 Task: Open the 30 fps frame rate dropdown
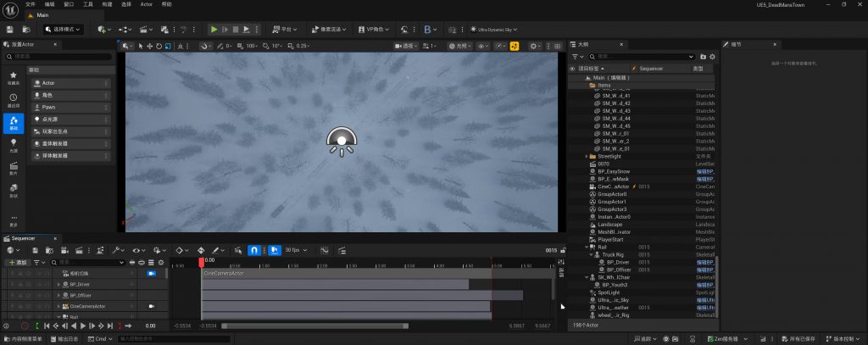tap(295, 251)
